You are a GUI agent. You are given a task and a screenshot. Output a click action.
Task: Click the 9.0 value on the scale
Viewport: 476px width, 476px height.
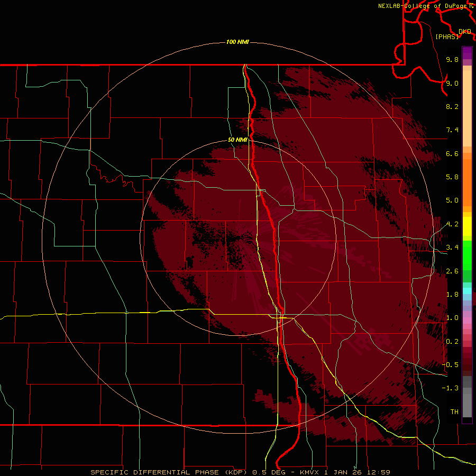coord(452,84)
